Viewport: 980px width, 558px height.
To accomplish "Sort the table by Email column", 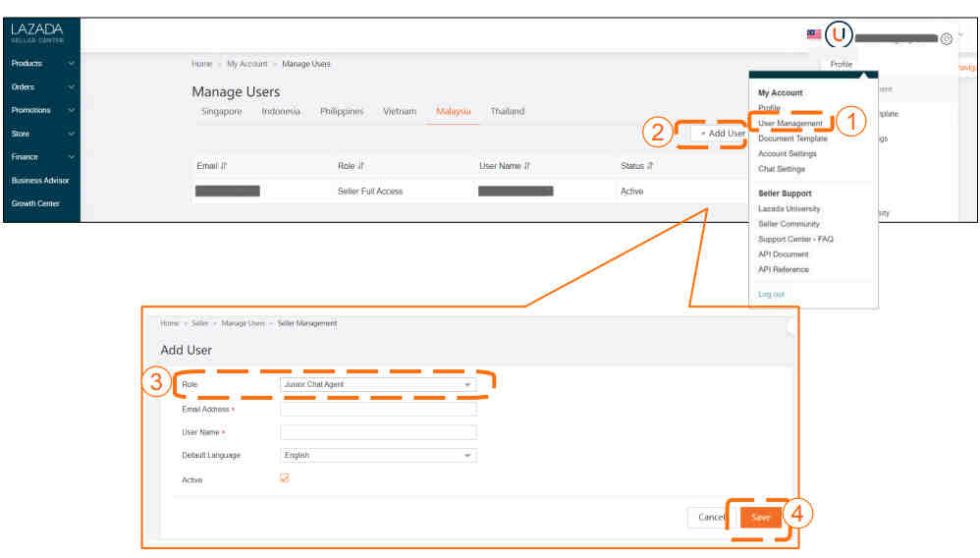I will point(224,166).
